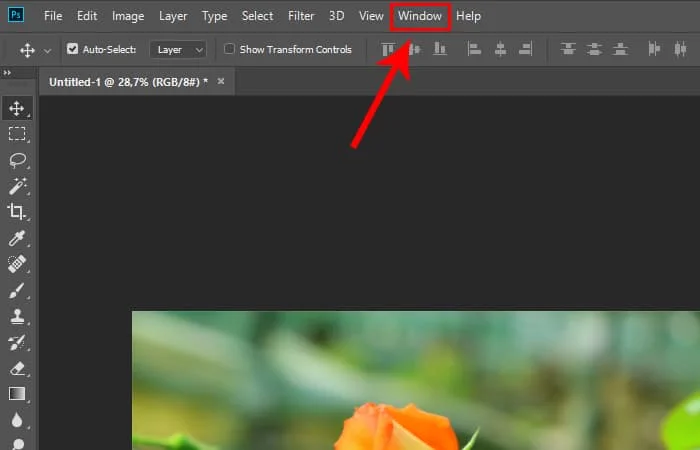Click Align bottom edges icon
The image size is (700, 450).
pos(440,49)
